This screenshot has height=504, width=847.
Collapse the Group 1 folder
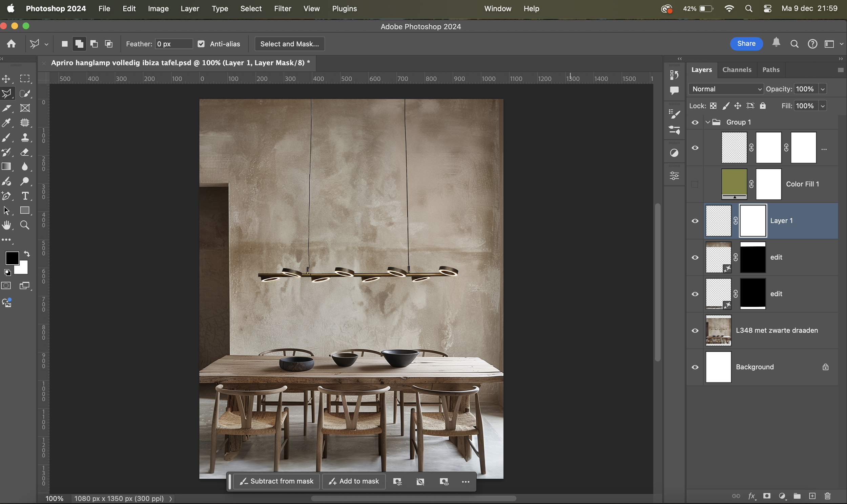708,122
